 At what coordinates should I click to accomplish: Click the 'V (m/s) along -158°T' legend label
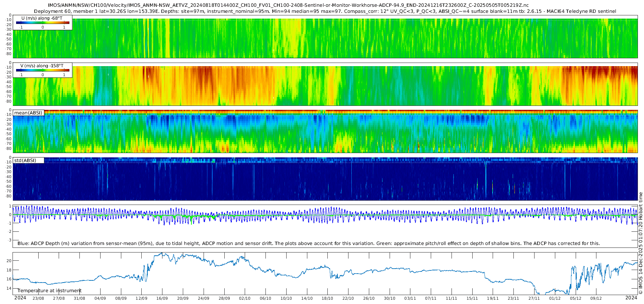[42, 66]
